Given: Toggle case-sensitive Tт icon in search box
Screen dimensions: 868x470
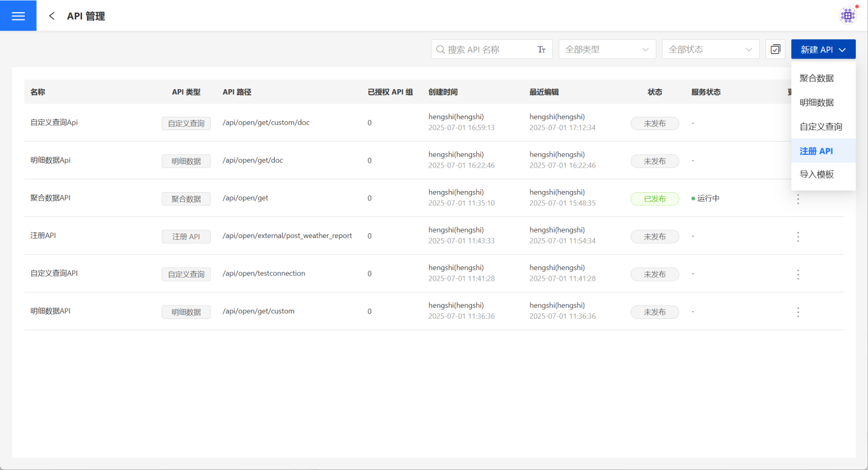Looking at the screenshot, I should (x=541, y=49).
